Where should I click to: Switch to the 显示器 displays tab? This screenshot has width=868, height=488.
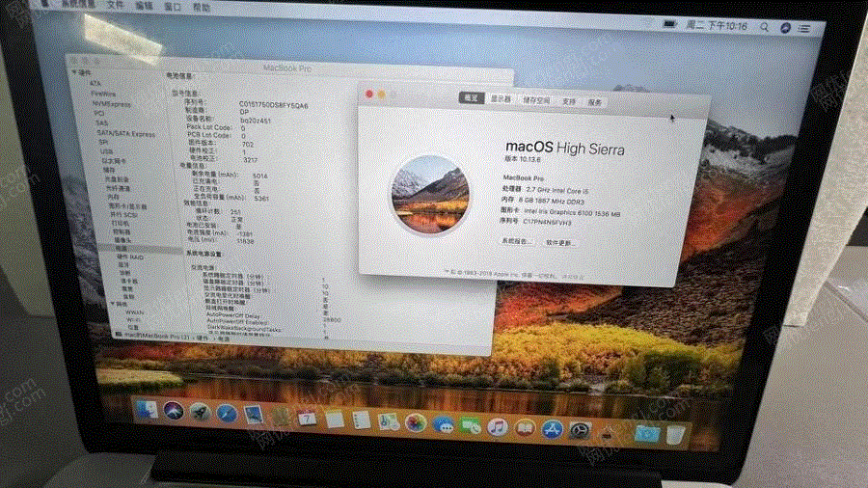[x=501, y=98]
